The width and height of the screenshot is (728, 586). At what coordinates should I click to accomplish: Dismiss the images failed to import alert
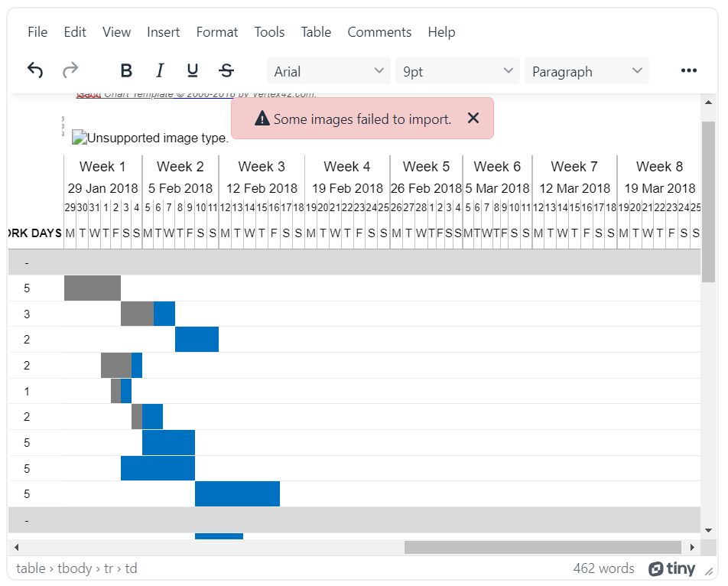(473, 118)
